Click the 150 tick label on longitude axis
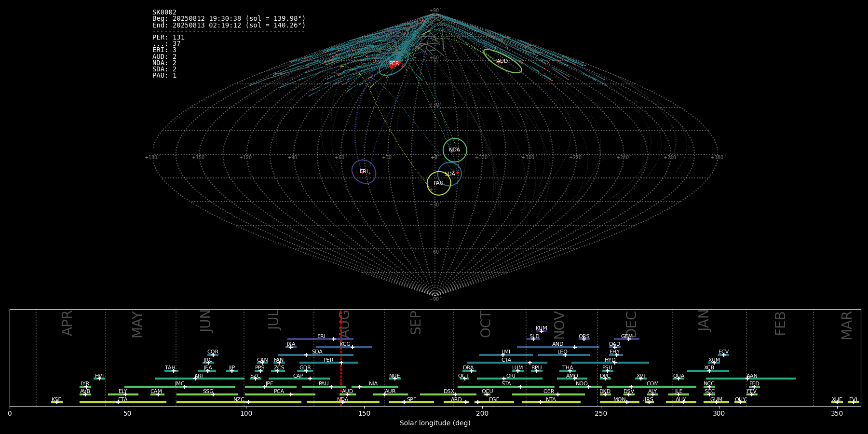This screenshot has height=434, width=868. tap(364, 413)
